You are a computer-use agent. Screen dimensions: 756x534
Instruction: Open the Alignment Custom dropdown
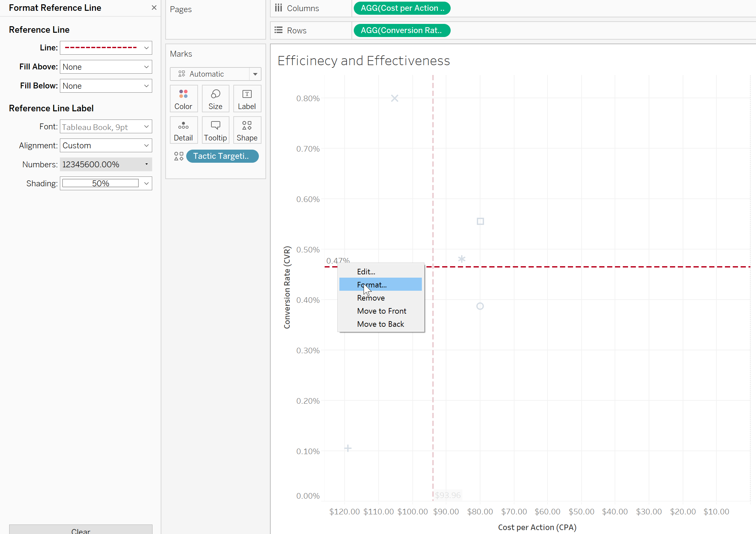click(x=106, y=145)
